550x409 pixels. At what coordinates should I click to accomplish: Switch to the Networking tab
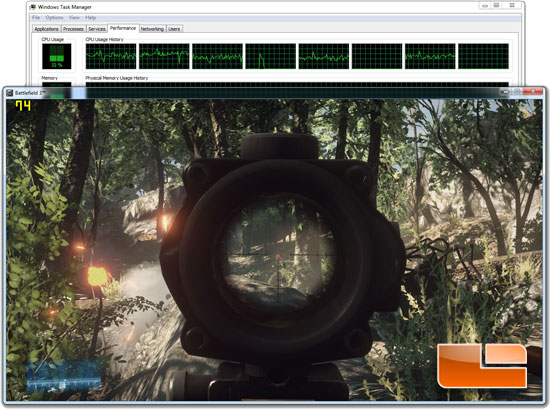pyautogui.click(x=152, y=29)
